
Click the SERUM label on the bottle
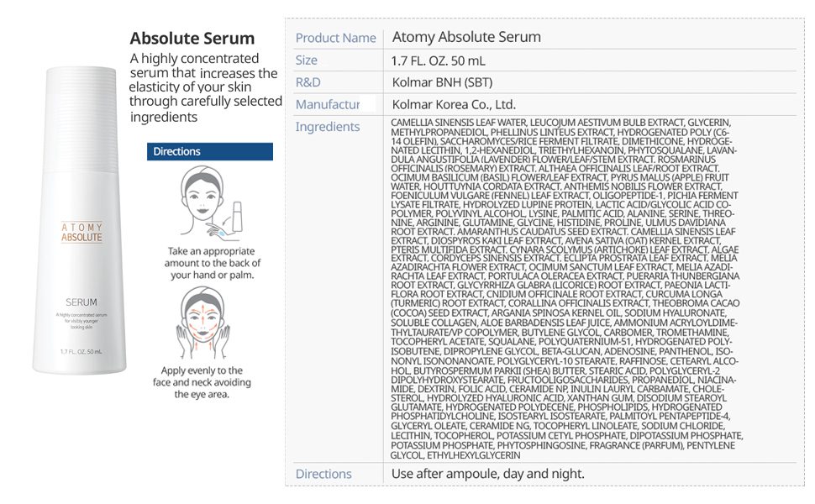coord(81,302)
